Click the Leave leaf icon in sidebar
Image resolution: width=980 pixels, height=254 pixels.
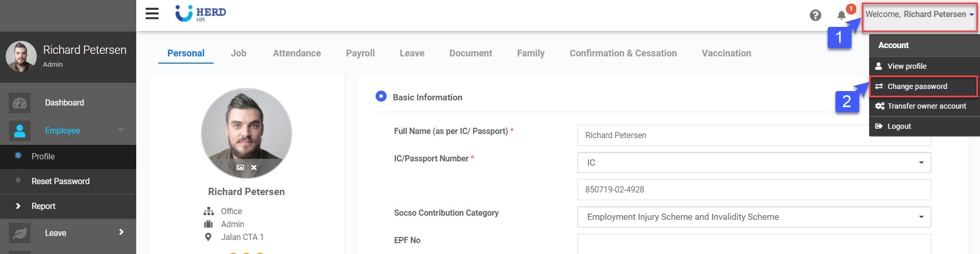tap(20, 233)
